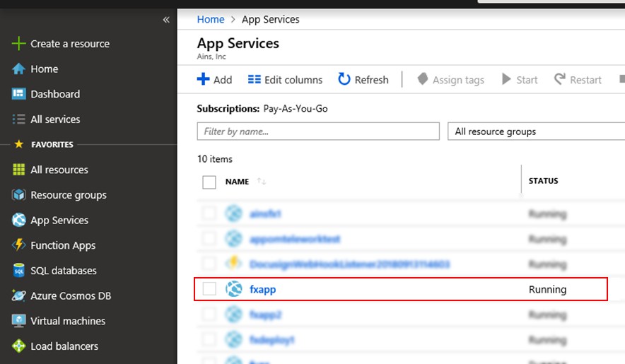
Task: Click the Running status of fxapp
Action: pyautogui.click(x=547, y=290)
